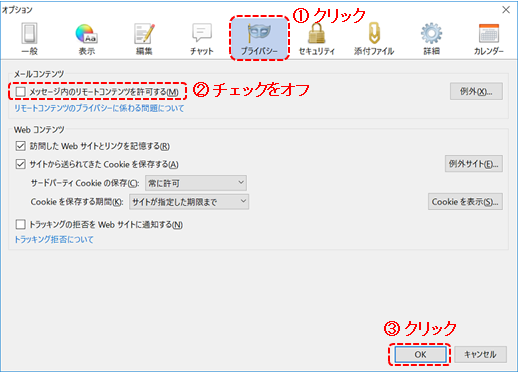Screen dimensions: 518x372
Task: Open the セキュリティ padlock icon
Action: (x=316, y=38)
